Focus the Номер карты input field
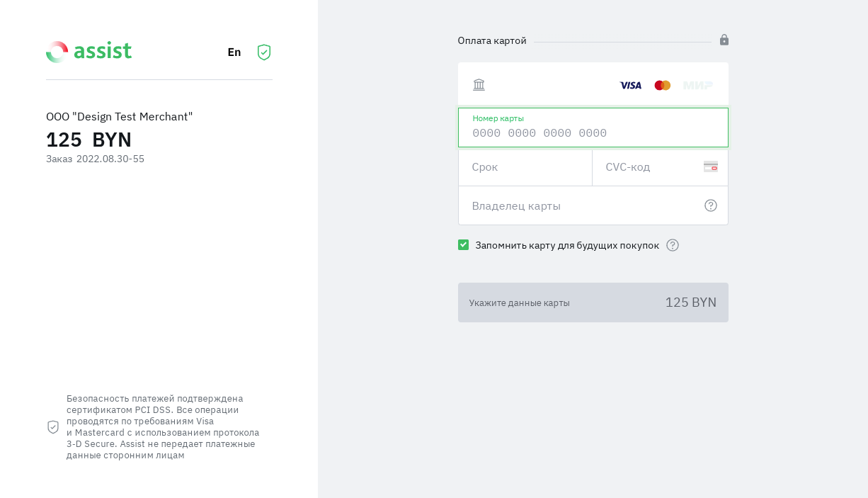This screenshot has height=498, width=868. pyautogui.click(x=593, y=133)
